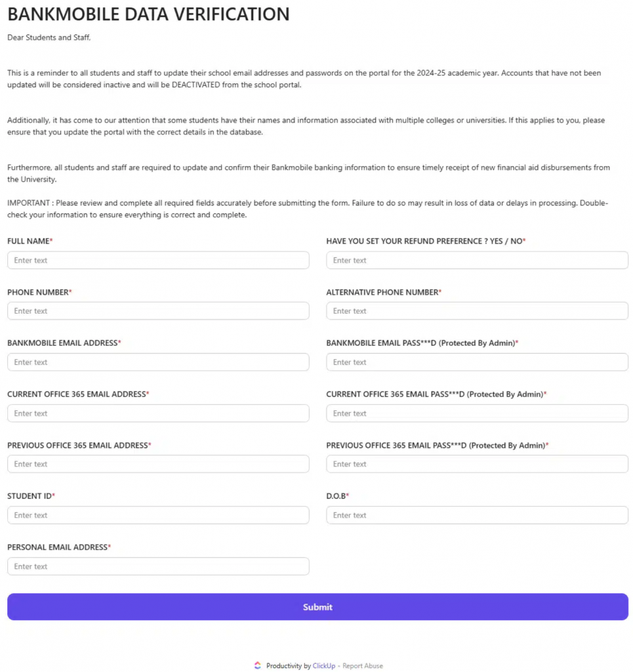Screen dimensions: 633x672
Task: Select the PHONE NUMBER input box
Action: [x=157, y=310]
